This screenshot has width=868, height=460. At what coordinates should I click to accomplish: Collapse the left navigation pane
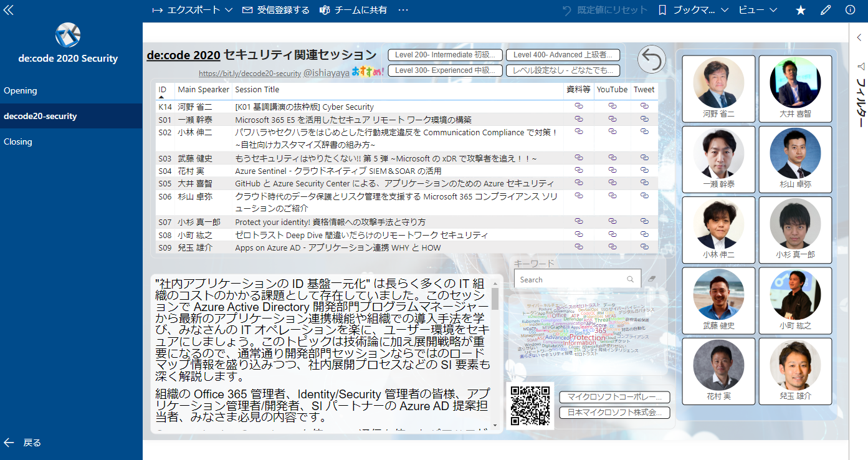[x=8, y=10]
